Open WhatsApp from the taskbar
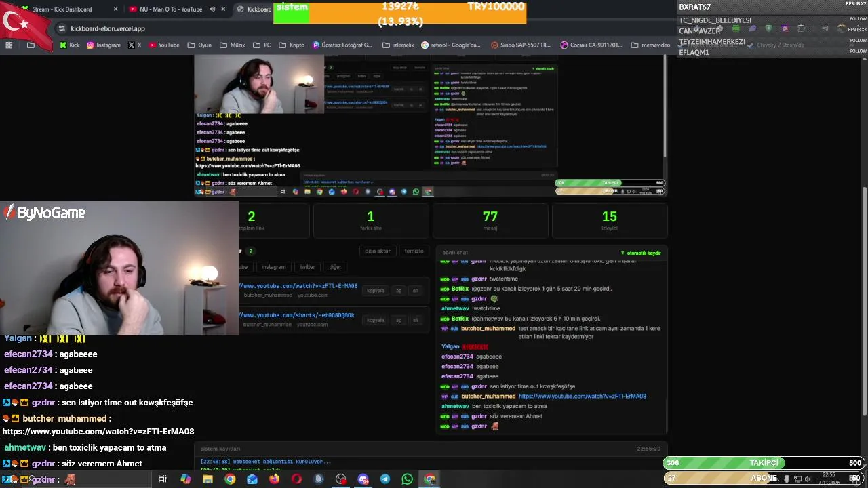Screen dimensions: 868x488 (407, 479)
